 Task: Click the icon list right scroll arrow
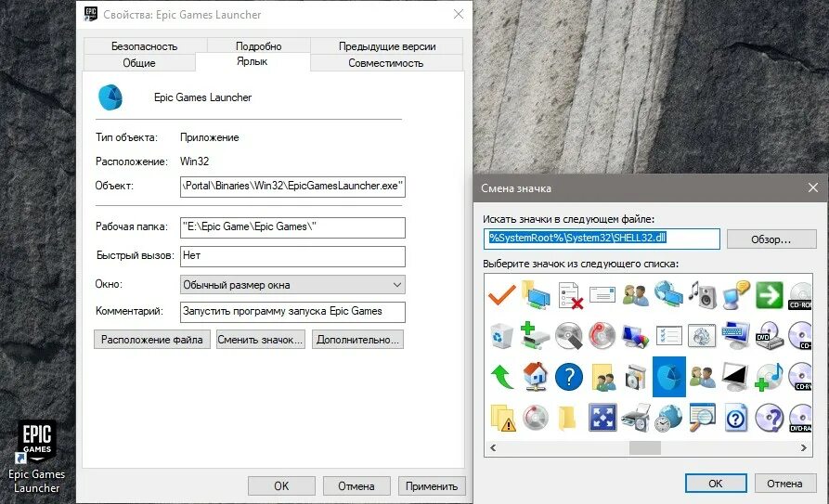pos(804,448)
